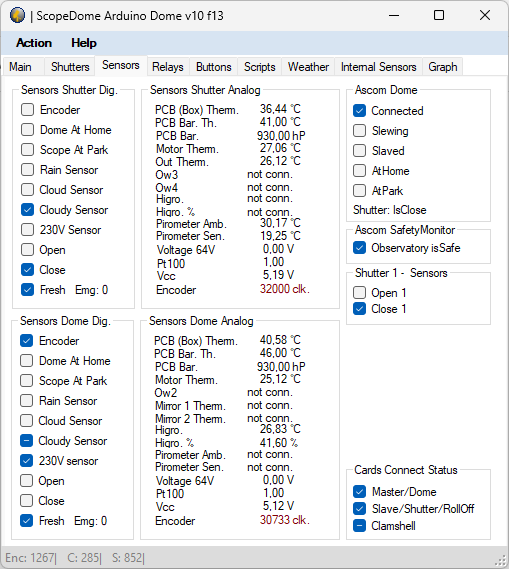509x569 pixels.
Task: Toggle the AtPark checkbox
Action: [x=360, y=191]
